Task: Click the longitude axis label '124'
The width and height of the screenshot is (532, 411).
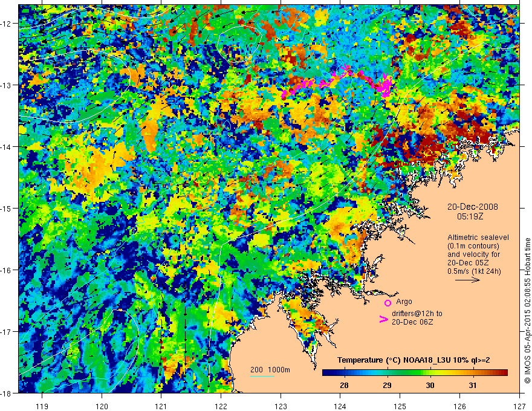Action: pyautogui.click(x=340, y=407)
